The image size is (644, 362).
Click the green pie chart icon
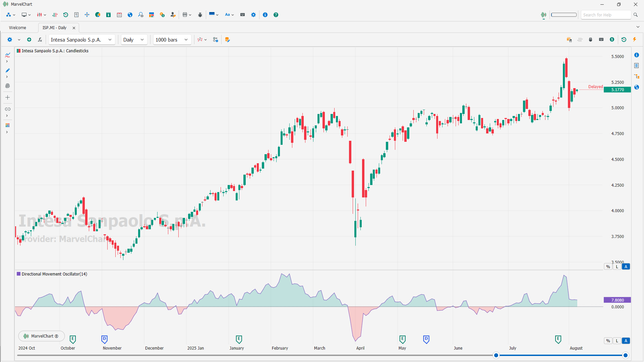(98, 15)
